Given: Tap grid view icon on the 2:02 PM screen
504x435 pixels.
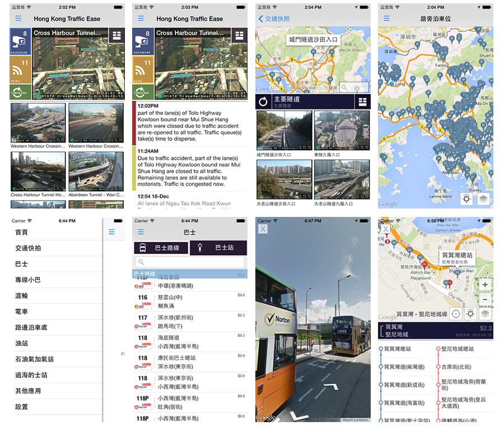Looking at the screenshot, I should (x=116, y=35).
